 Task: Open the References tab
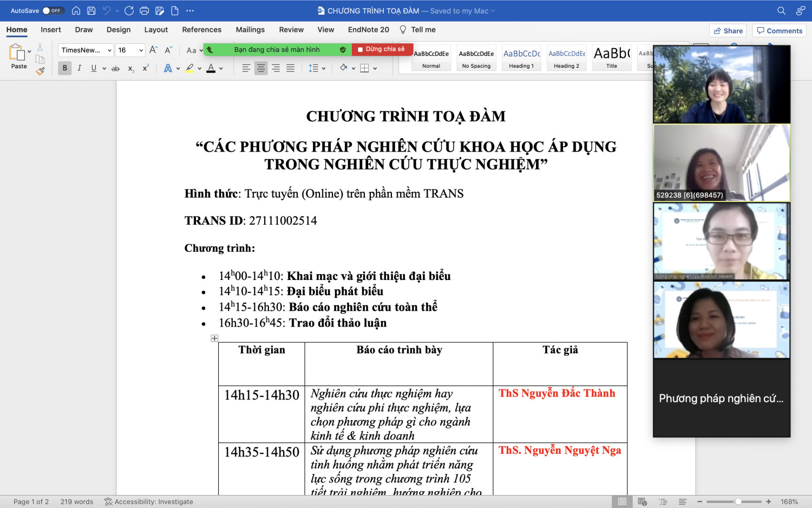(201, 30)
